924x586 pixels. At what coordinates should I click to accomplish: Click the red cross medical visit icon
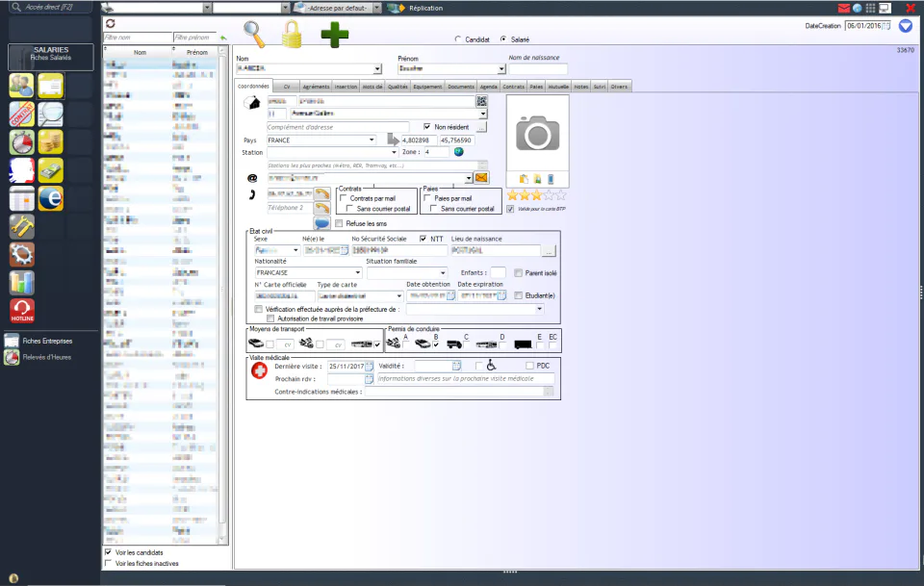(259, 370)
